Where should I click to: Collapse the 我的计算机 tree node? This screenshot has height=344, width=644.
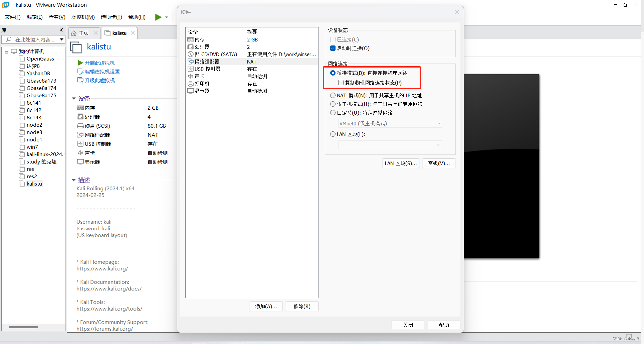(6, 51)
